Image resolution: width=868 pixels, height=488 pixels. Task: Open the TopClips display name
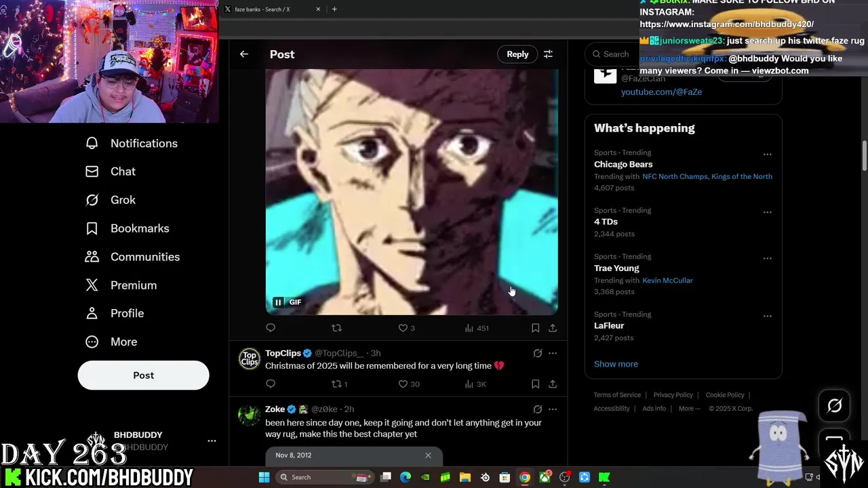pyautogui.click(x=283, y=353)
